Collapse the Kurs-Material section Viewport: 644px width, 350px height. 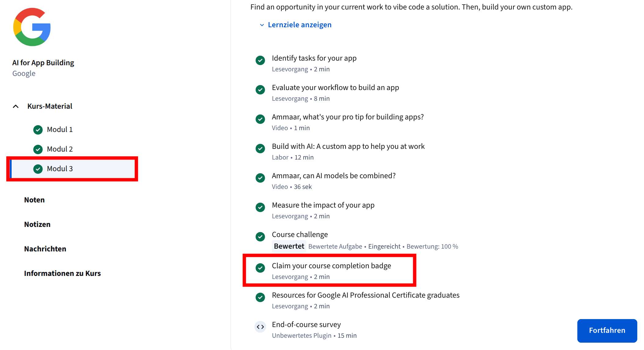pos(16,107)
